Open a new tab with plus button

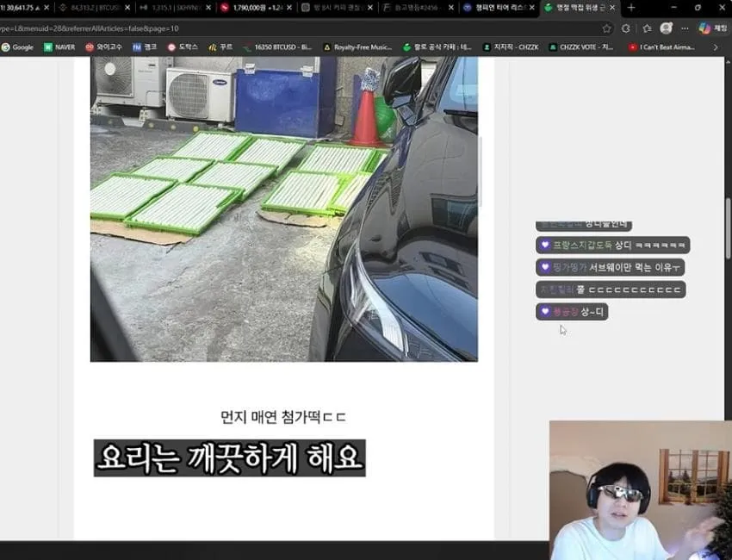pyautogui.click(x=631, y=8)
